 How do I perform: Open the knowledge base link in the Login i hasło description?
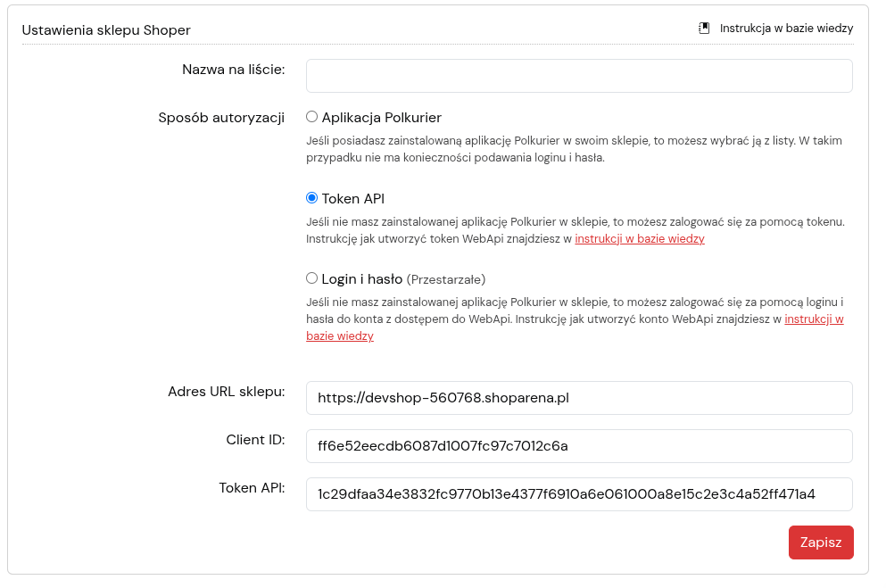coord(814,319)
